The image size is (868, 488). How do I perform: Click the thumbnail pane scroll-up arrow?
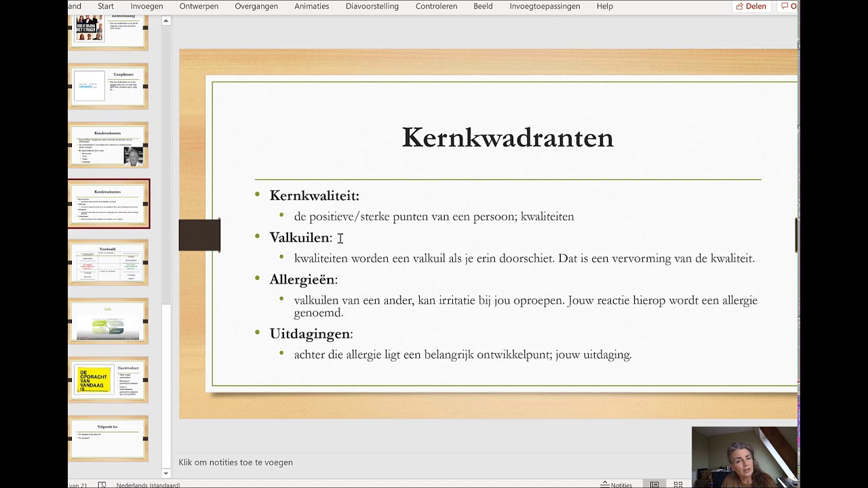tap(166, 20)
